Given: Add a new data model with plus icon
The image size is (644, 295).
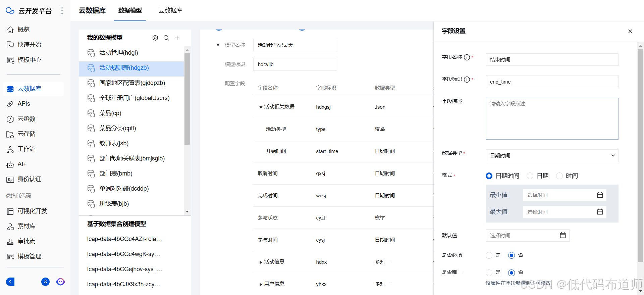Looking at the screenshot, I should 177,38.
